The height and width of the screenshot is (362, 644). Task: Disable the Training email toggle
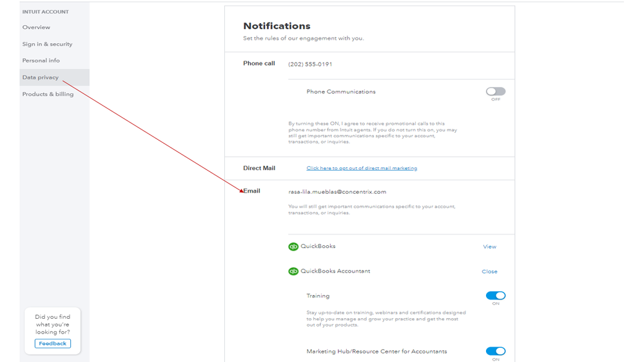(x=495, y=296)
